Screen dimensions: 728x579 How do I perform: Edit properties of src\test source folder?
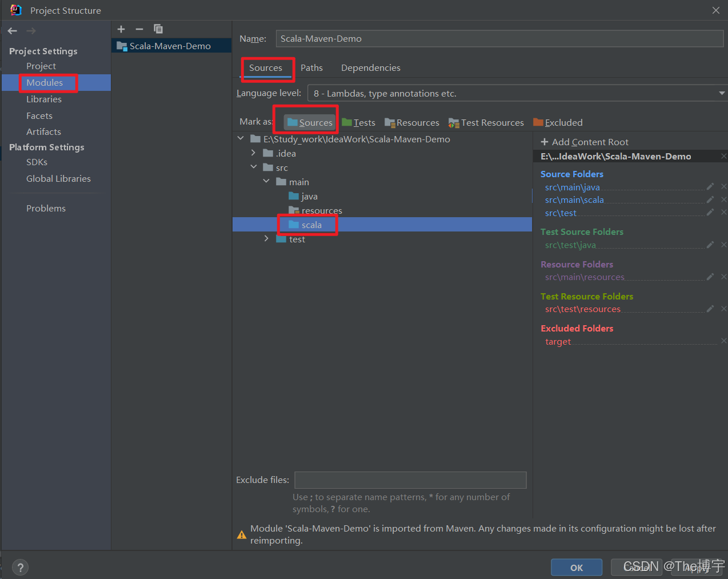710,213
